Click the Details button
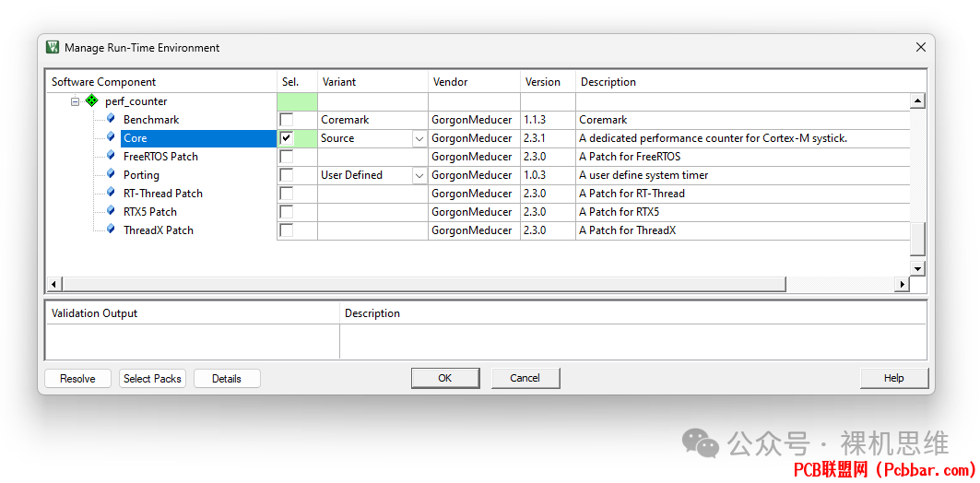The image size is (980, 483). (227, 378)
